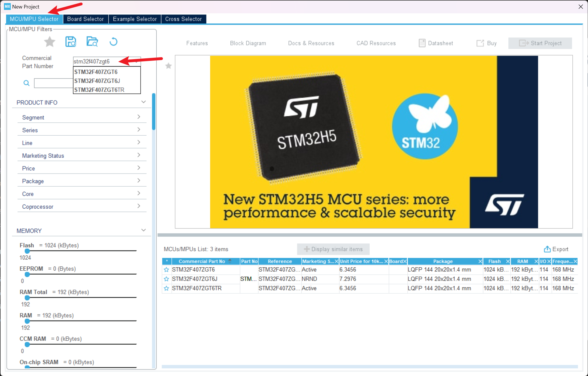
Task: Click the Export icon
Action: [x=547, y=249]
